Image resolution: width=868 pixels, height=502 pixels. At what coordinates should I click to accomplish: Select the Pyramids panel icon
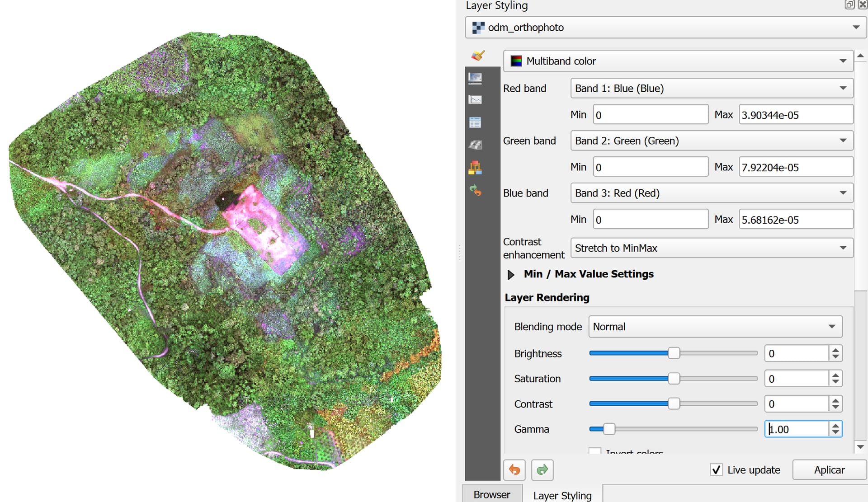tap(475, 145)
